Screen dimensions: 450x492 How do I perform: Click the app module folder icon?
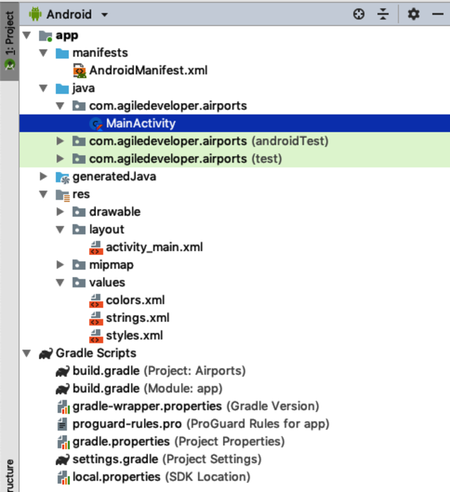tap(45, 36)
